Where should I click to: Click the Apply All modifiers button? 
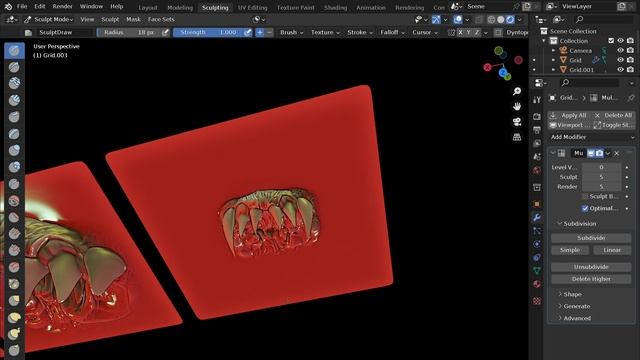(569, 116)
